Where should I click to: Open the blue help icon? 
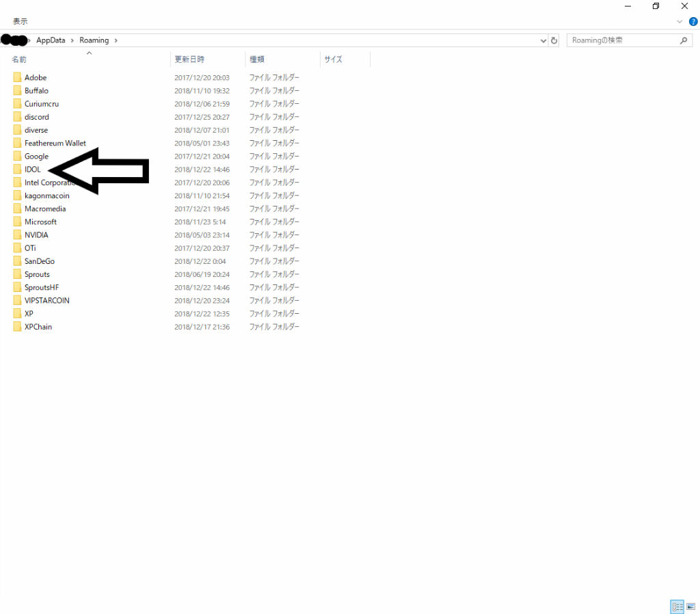(x=693, y=21)
